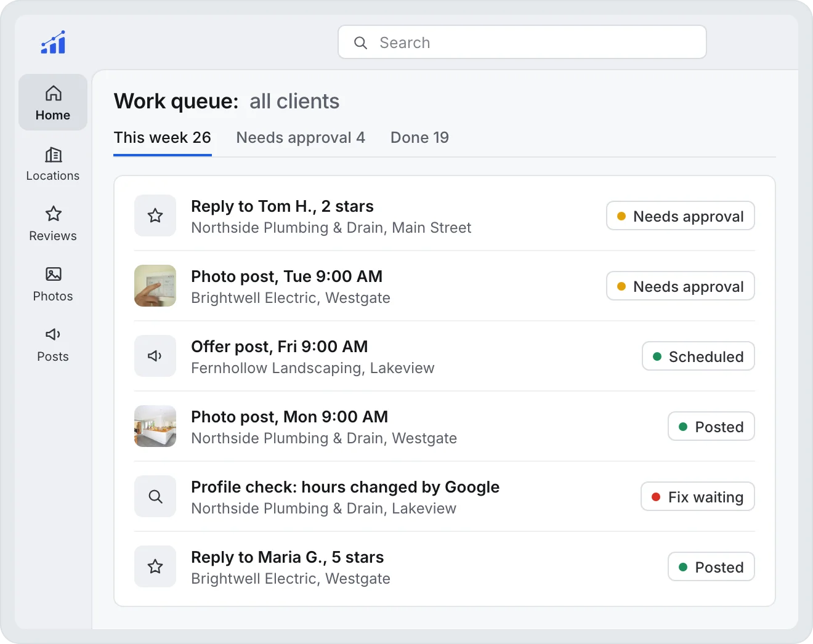Viewport: 813px width, 644px height.
Task: Click Needs approval badge for Tue photo post
Action: [681, 286]
